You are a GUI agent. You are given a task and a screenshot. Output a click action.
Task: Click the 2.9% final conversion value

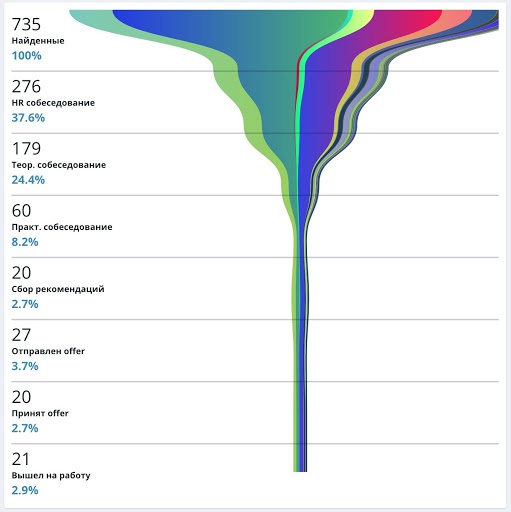pyautogui.click(x=25, y=490)
